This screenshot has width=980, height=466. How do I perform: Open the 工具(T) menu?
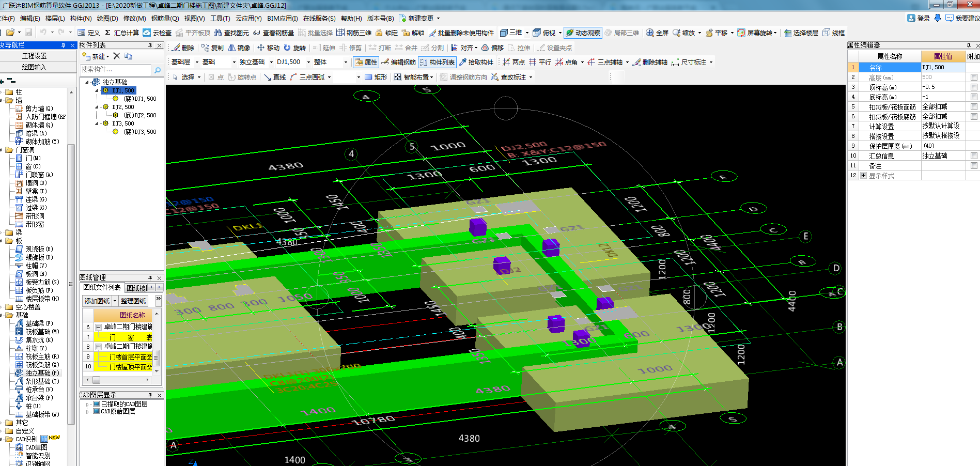[220, 18]
